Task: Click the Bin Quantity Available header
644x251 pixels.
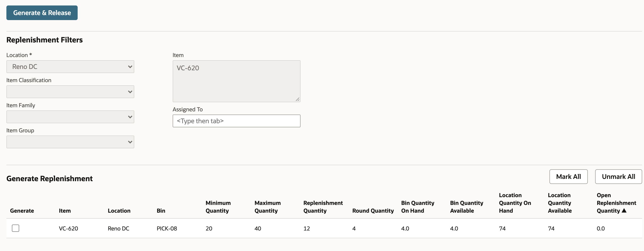Action: coord(467,207)
